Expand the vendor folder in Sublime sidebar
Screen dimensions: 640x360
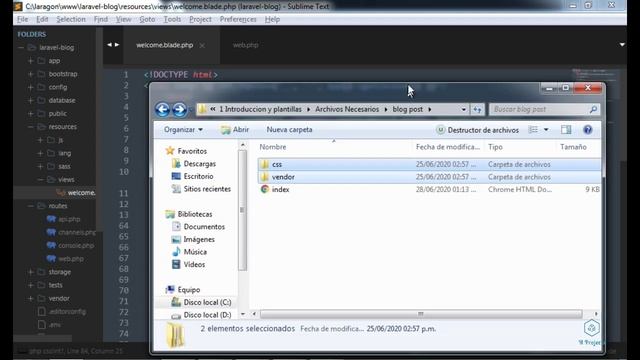[x=31, y=298]
